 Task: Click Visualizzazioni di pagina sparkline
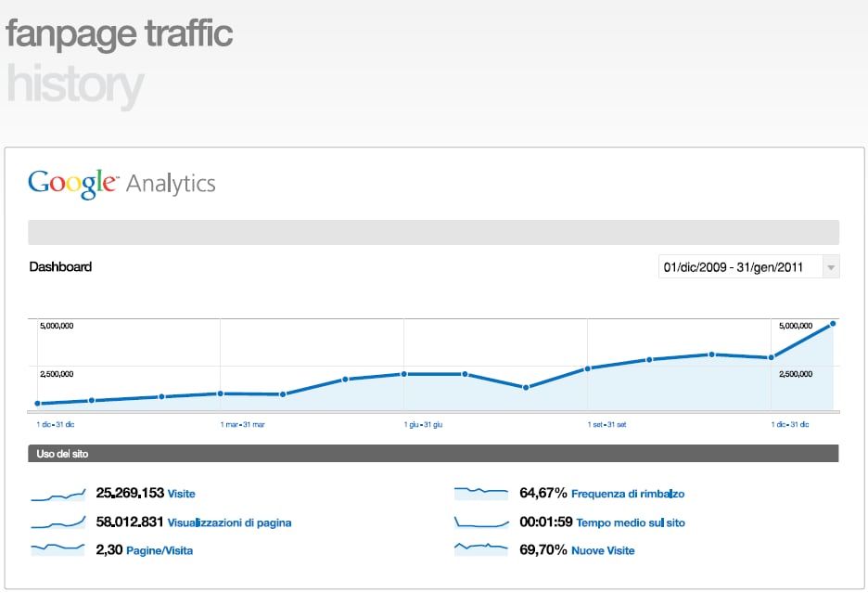[x=58, y=522]
